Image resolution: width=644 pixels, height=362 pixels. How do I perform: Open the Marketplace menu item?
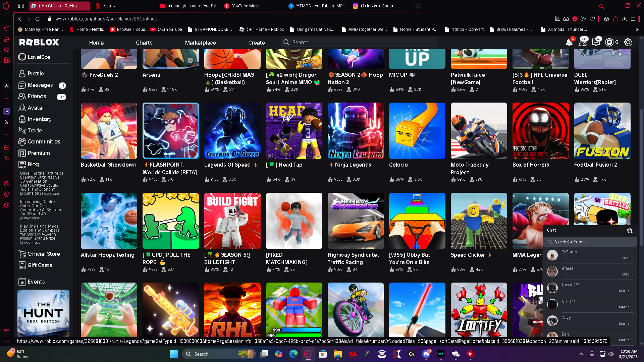click(x=200, y=43)
